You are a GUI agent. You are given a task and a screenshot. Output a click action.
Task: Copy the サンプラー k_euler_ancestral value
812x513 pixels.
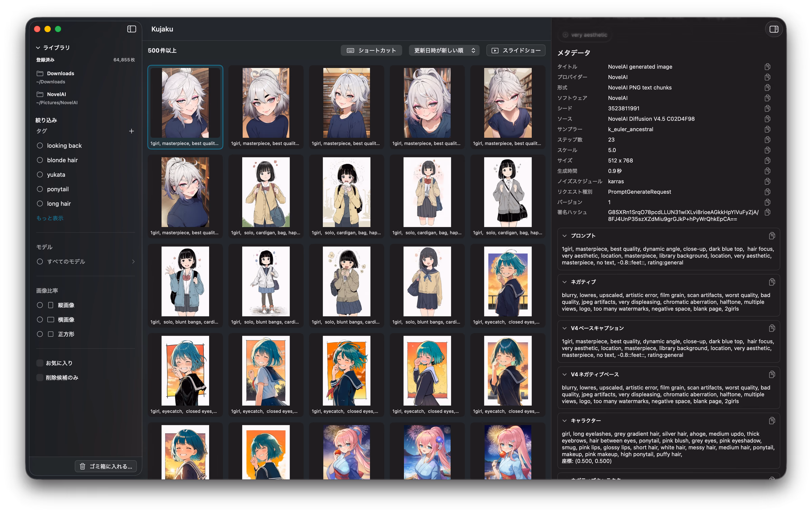pyautogui.click(x=767, y=129)
